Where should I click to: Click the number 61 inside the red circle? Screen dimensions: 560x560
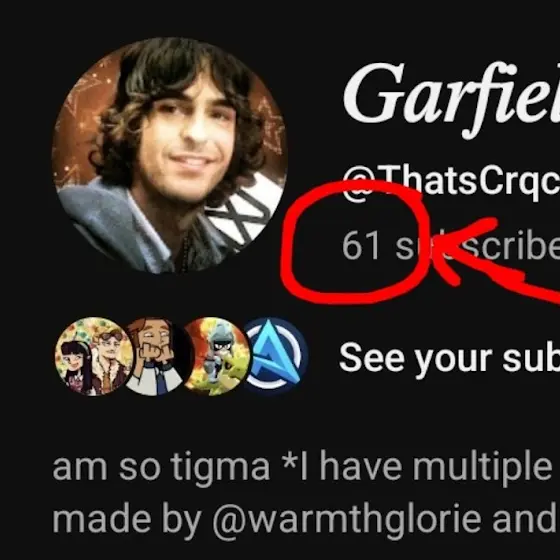tap(361, 246)
